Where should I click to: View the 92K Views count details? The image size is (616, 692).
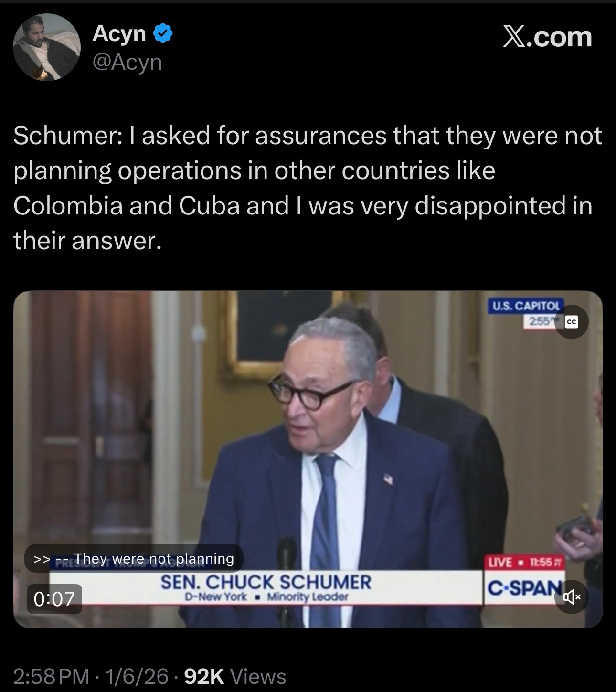[235, 676]
